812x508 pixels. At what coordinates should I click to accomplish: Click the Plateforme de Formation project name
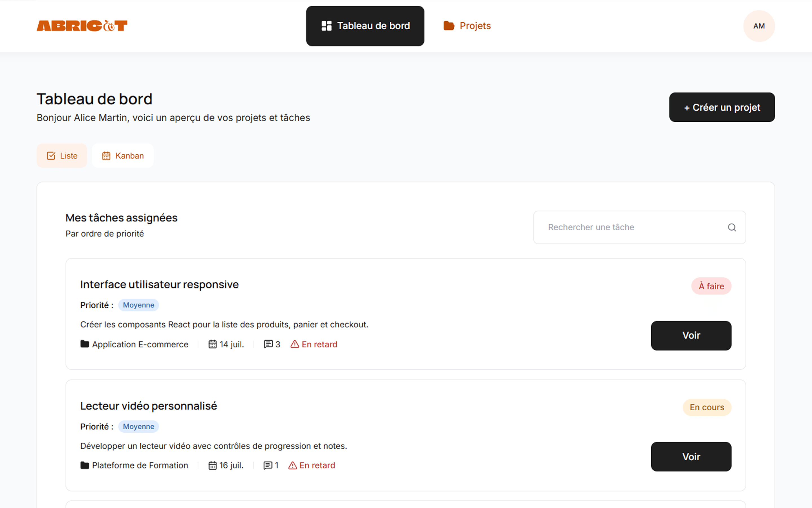(x=140, y=465)
